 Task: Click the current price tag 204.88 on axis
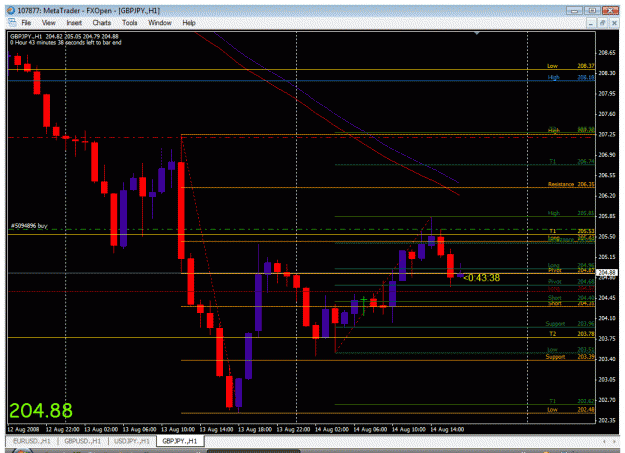pyautogui.click(x=607, y=273)
